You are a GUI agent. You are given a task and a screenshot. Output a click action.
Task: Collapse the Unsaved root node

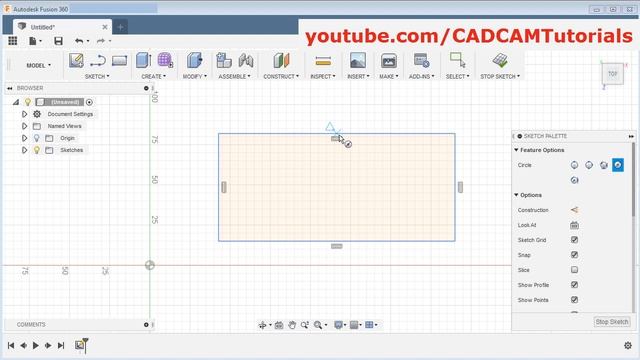pyautogui.click(x=16, y=102)
